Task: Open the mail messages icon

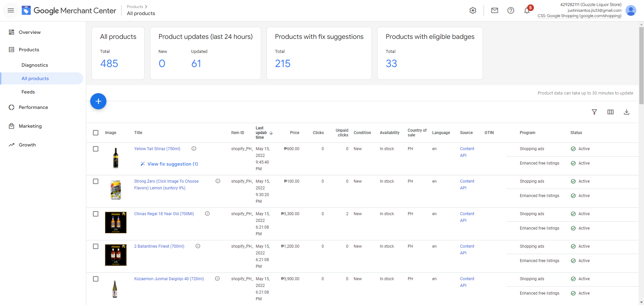Action: point(494,10)
